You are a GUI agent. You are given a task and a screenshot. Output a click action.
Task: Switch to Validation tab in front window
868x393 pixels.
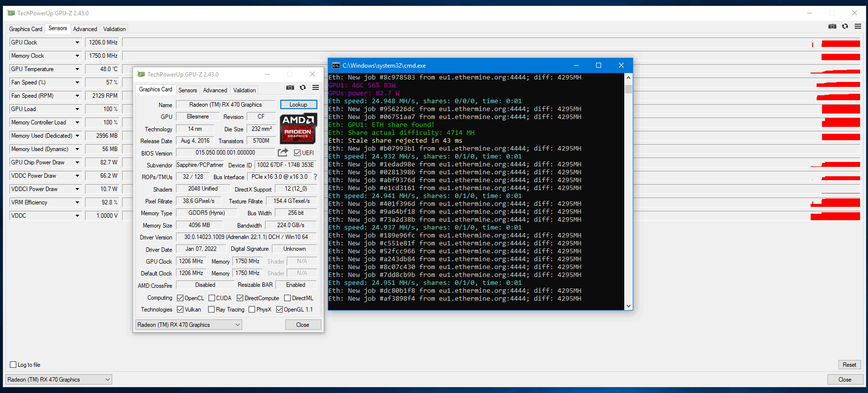(244, 90)
